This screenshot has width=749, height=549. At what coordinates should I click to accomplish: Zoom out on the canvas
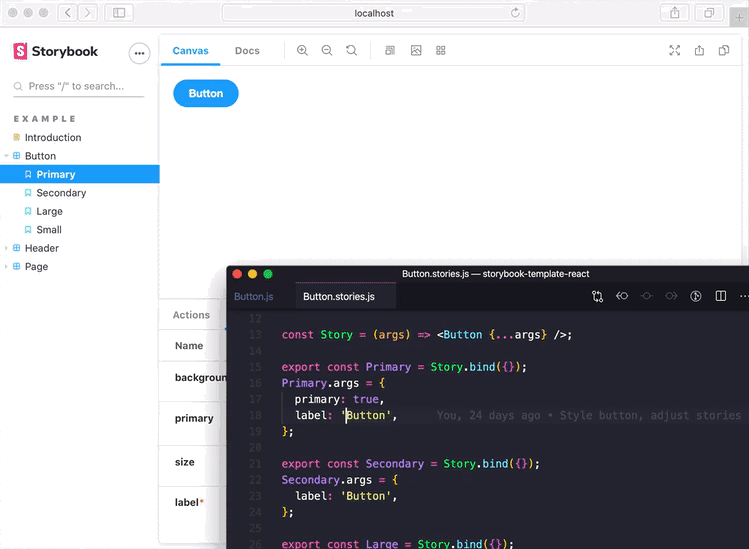coord(327,50)
